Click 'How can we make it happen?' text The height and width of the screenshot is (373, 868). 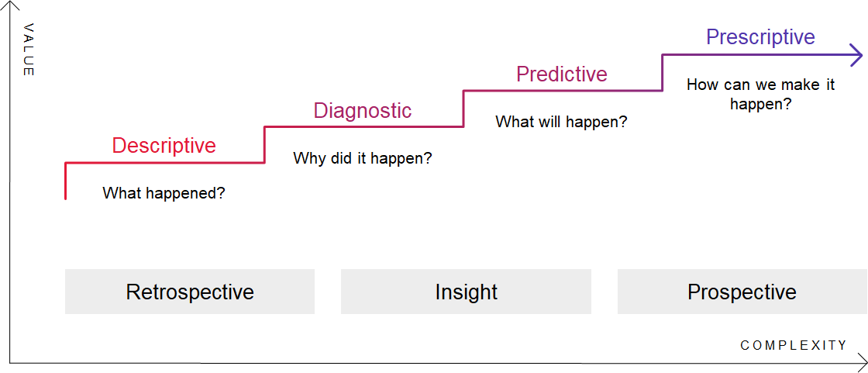click(760, 94)
